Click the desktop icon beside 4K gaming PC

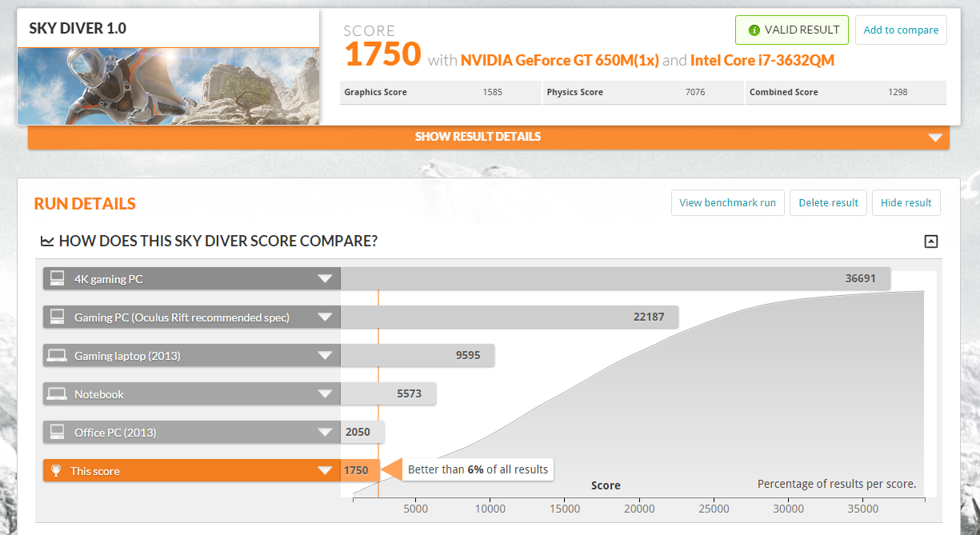(x=57, y=278)
